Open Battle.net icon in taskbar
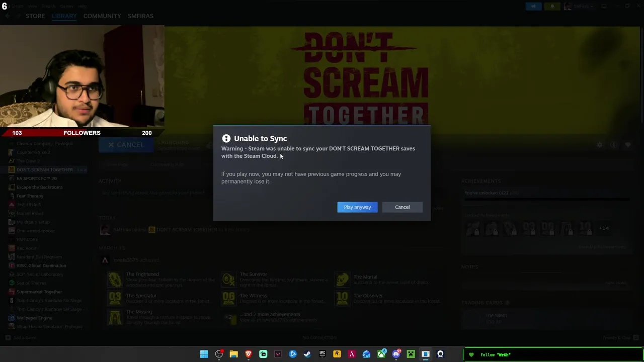The width and height of the screenshot is (644, 362). (292, 354)
